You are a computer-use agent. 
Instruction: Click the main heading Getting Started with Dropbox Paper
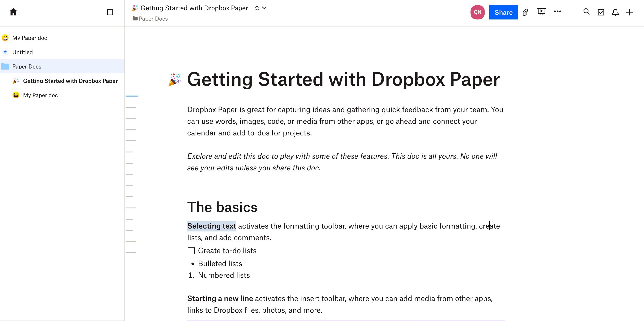(x=343, y=79)
